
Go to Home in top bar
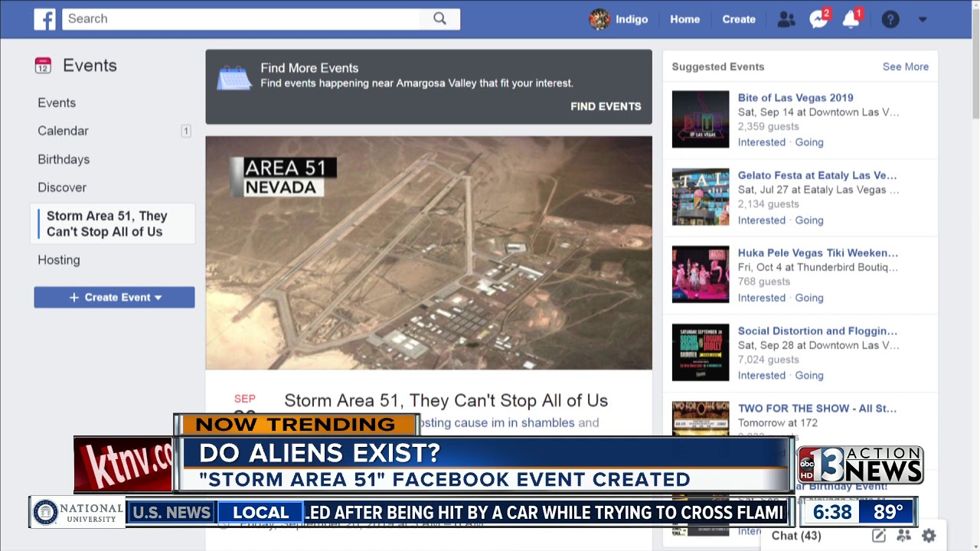coord(684,19)
